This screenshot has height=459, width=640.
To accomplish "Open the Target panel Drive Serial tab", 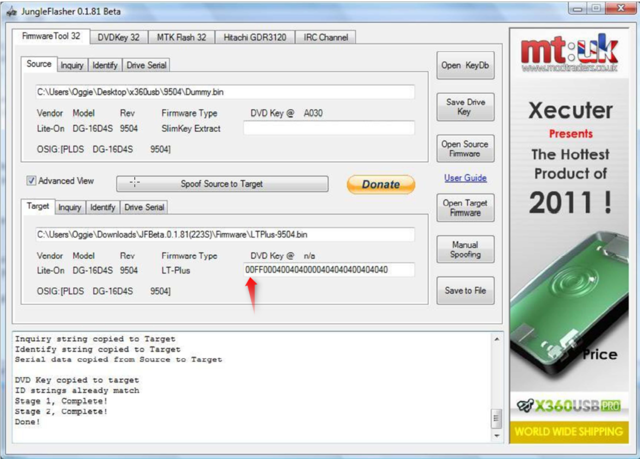I will (x=144, y=208).
